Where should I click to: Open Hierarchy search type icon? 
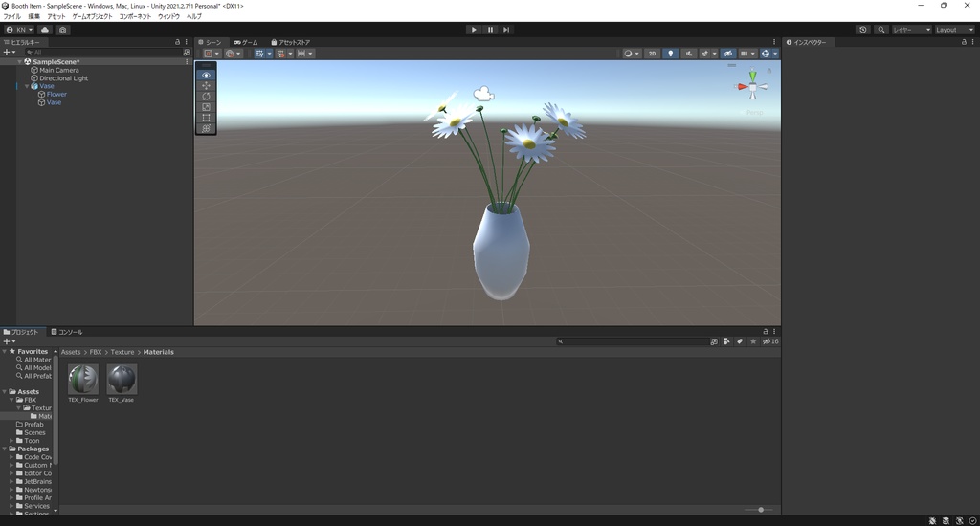(187, 53)
